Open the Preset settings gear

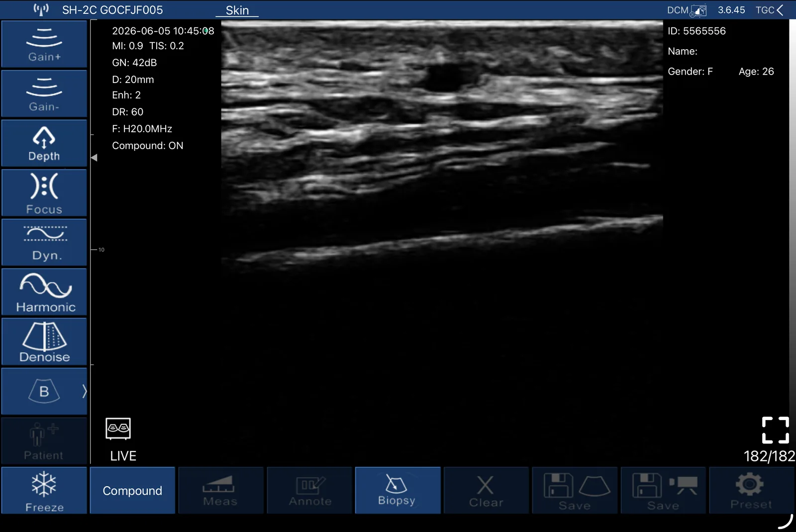[x=751, y=491]
